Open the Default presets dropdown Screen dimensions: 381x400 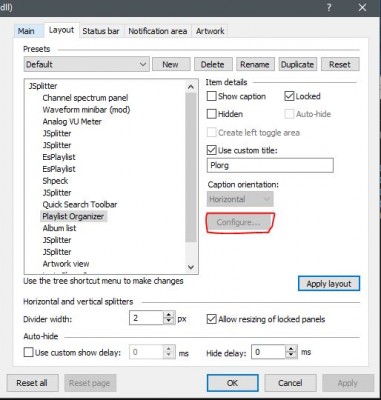pyautogui.click(x=86, y=64)
